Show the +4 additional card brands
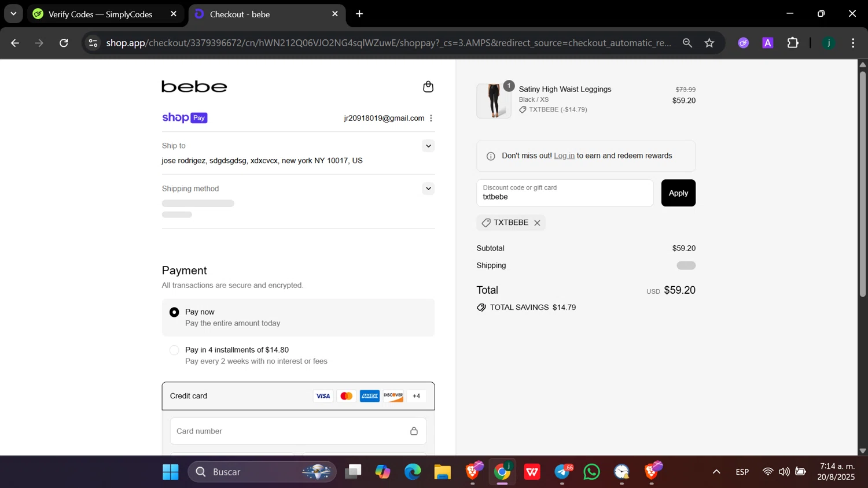Image resolution: width=868 pixels, height=488 pixels. click(x=417, y=396)
